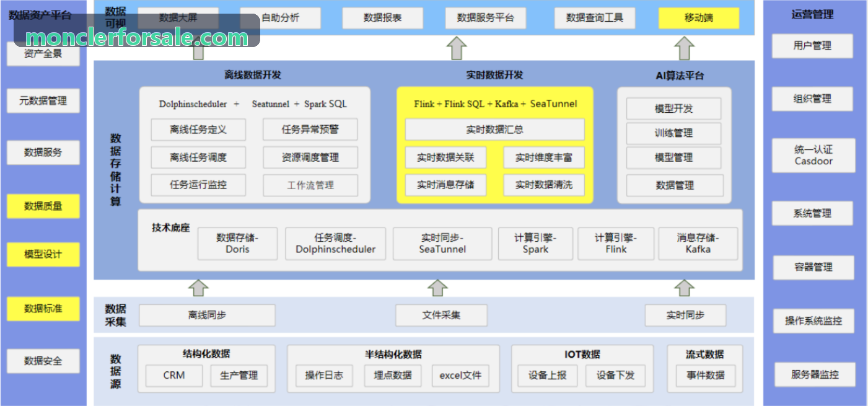Select the 任务调度-Dolphinscheduler box
The width and height of the screenshot is (868, 406).
tap(335, 244)
